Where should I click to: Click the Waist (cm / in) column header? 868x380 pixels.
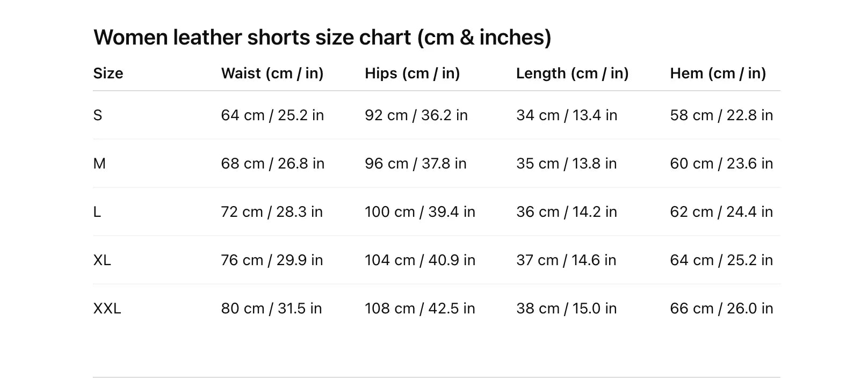[272, 74]
